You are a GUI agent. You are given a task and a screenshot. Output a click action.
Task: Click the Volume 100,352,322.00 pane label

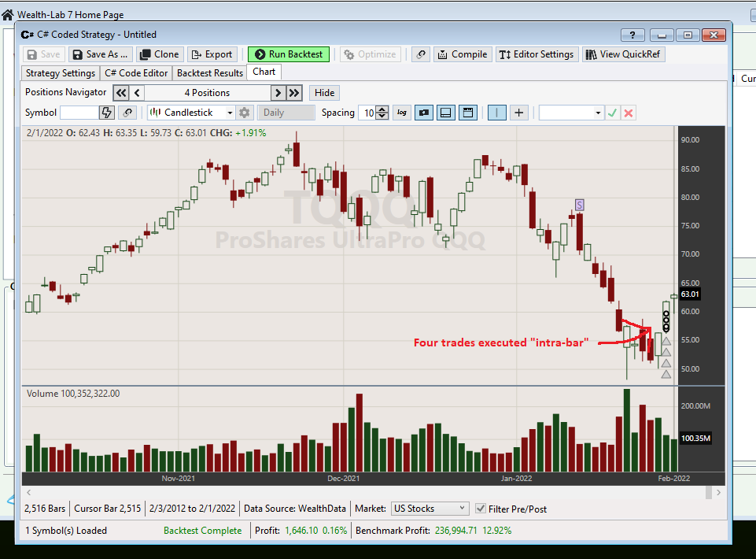click(x=73, y=394)
